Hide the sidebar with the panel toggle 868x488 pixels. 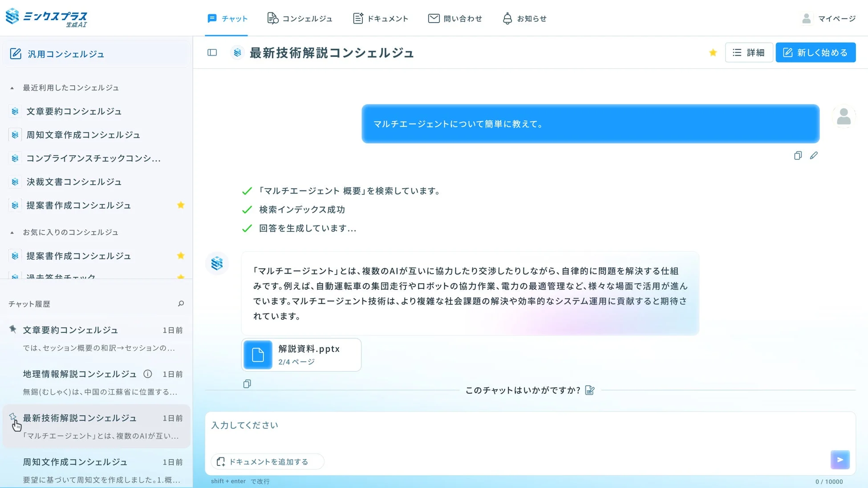[212, 52]
